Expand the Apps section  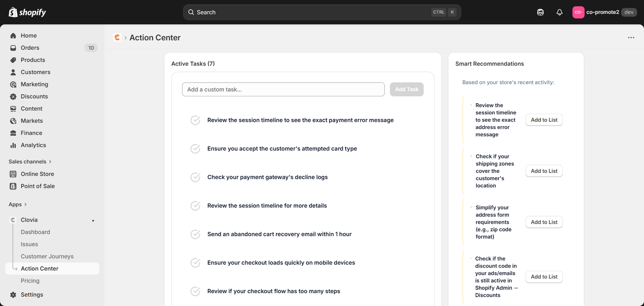(x=18, y=204)
